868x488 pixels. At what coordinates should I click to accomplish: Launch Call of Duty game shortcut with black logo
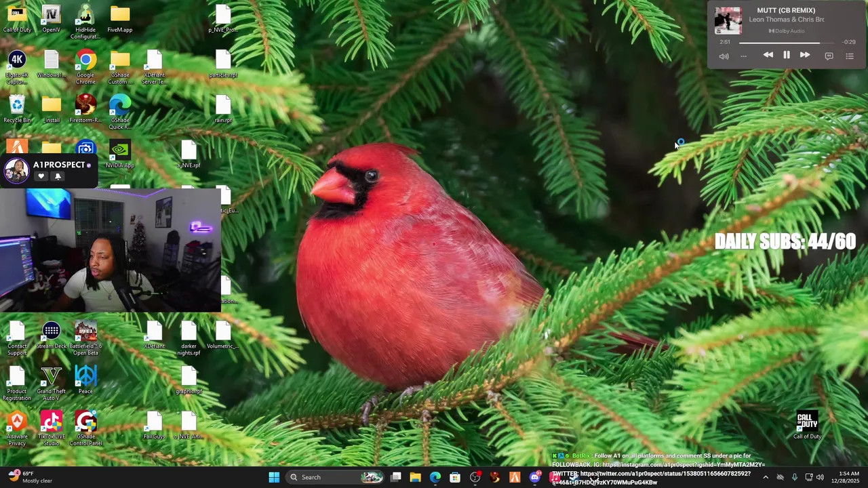click(807, 426)
